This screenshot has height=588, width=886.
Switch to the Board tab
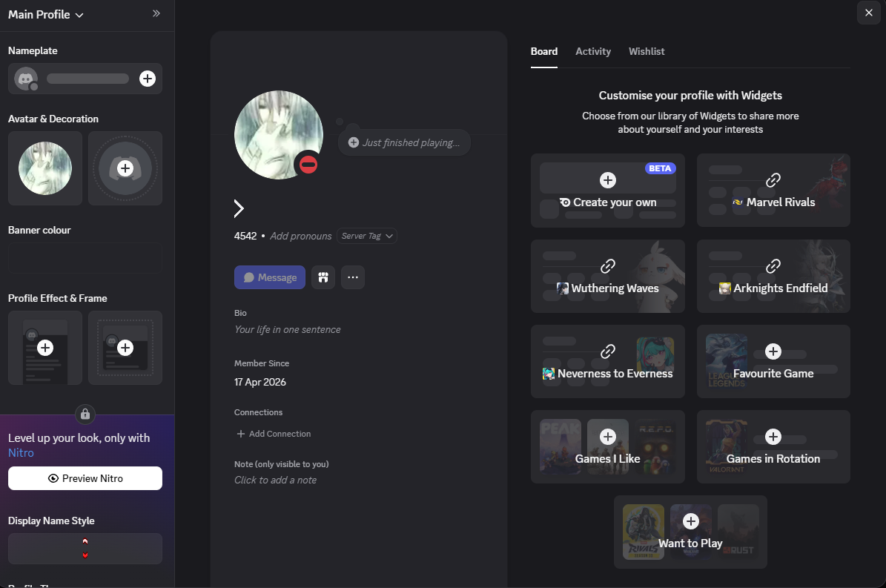(x=544, y=51)
